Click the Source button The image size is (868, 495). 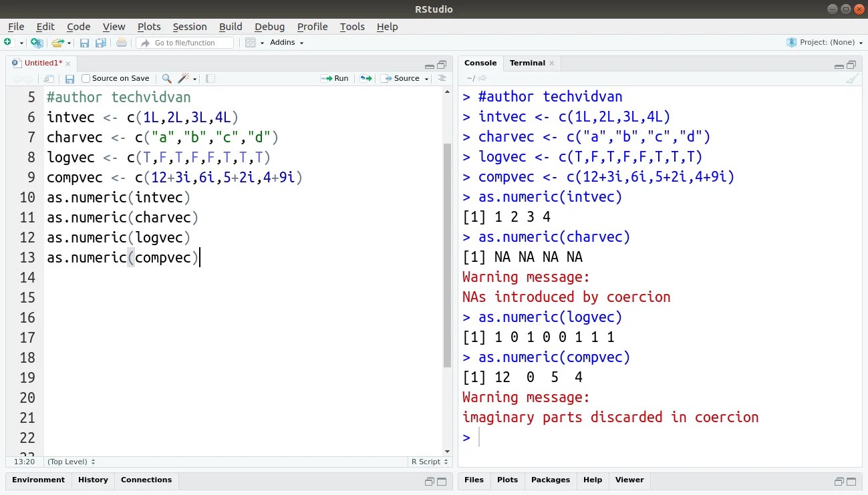[x=400, y=78]
